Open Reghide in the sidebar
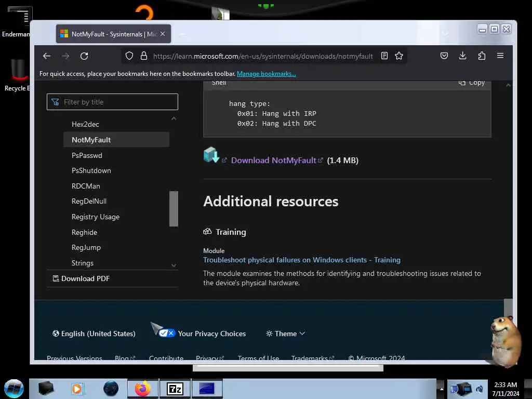Viewport: 532px width, 399px height. coord(84,232)
